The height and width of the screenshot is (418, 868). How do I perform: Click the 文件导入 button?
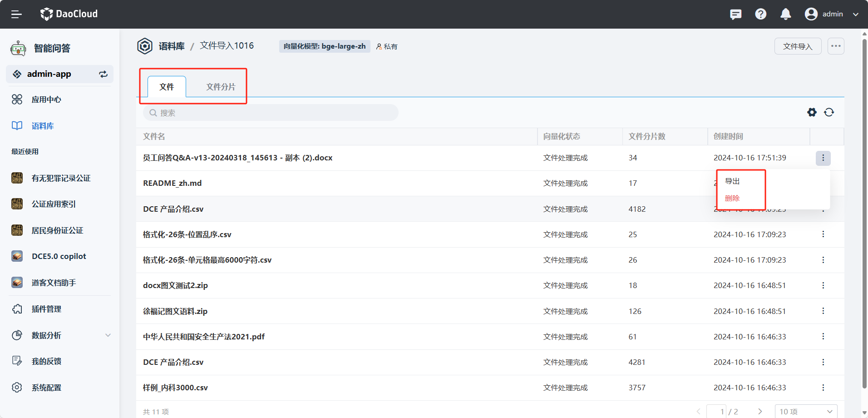[798, 46]
